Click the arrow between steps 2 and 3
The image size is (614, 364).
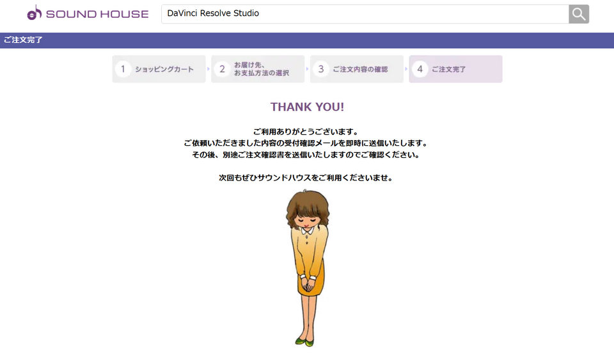[308, 69]
